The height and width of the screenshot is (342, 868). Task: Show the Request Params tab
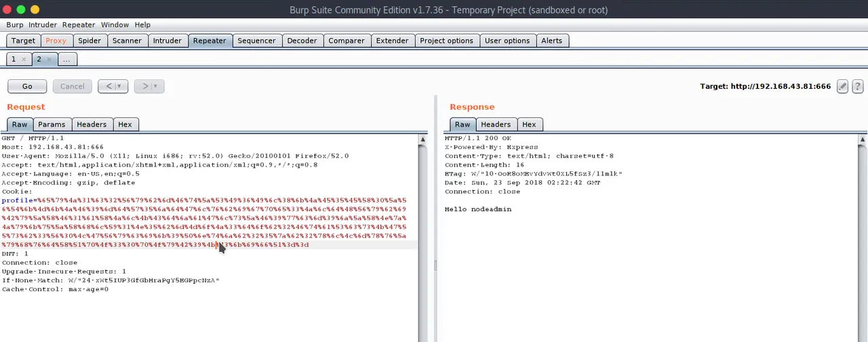(x=52, y=125)
